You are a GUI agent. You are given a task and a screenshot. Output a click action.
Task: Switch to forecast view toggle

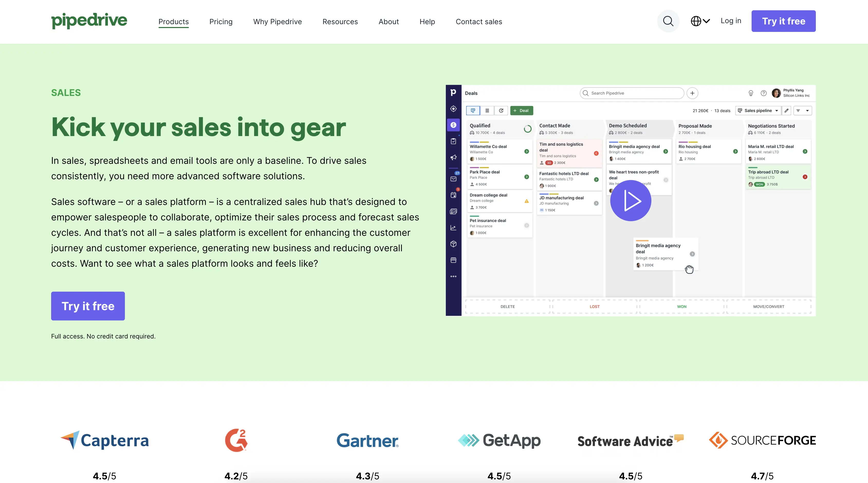pos(501,111)
